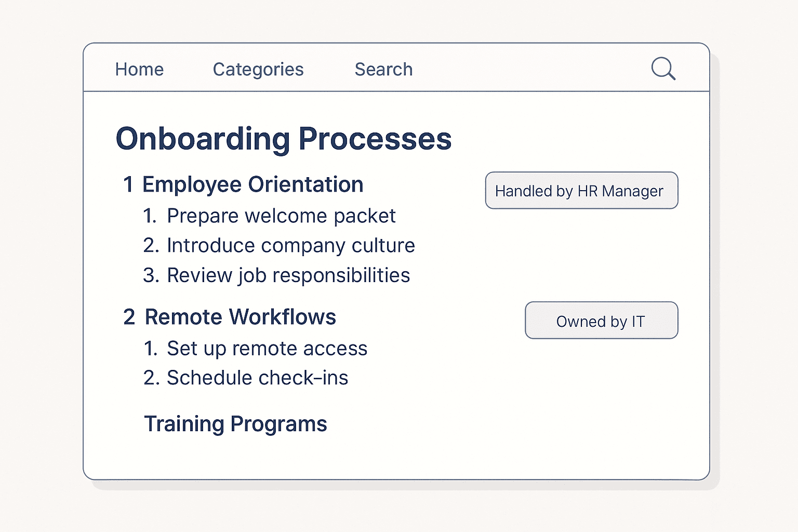Screen dimensions: 798x532
Task: Open the Categories menu item
Action: (x=258, y=70)
